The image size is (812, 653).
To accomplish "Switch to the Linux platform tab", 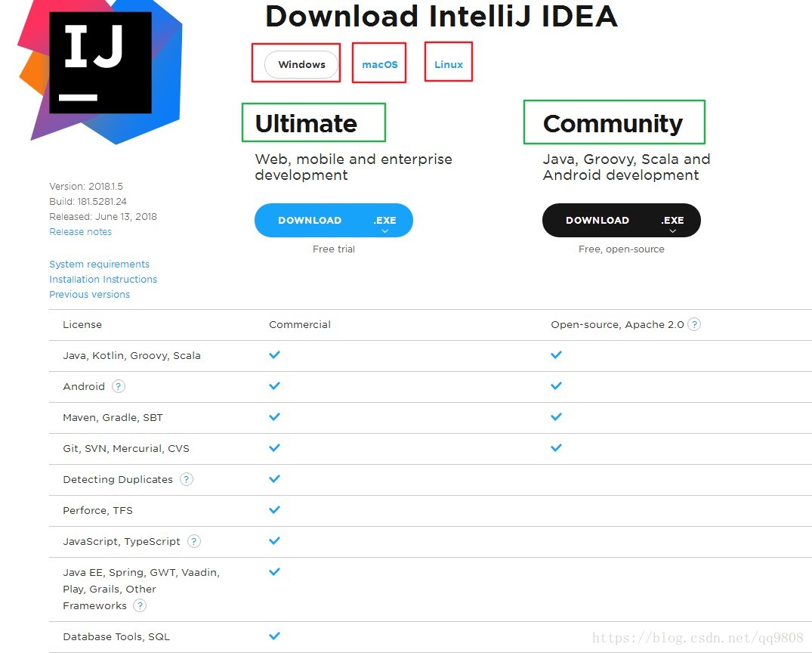I will tap(449, 64).
